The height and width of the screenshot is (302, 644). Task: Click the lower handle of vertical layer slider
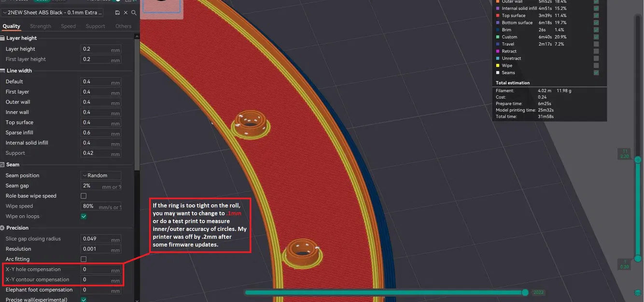638,259
